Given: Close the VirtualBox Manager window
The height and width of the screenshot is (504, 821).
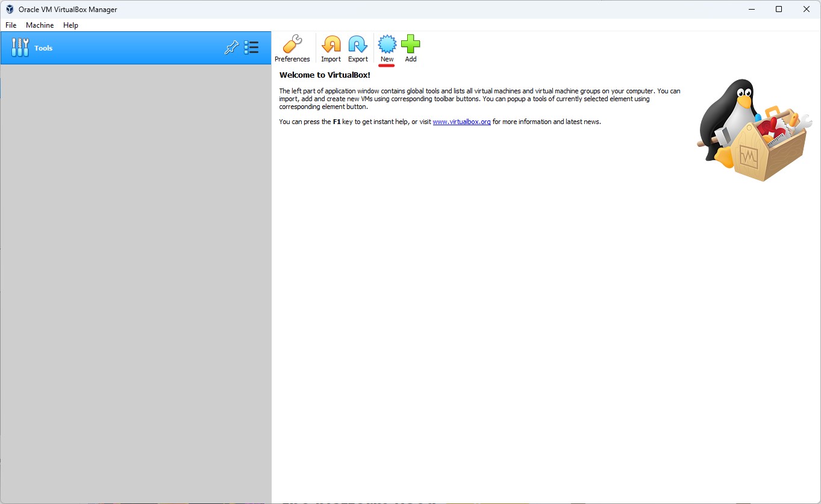Looking at the screenshot, I should (807, 9).
